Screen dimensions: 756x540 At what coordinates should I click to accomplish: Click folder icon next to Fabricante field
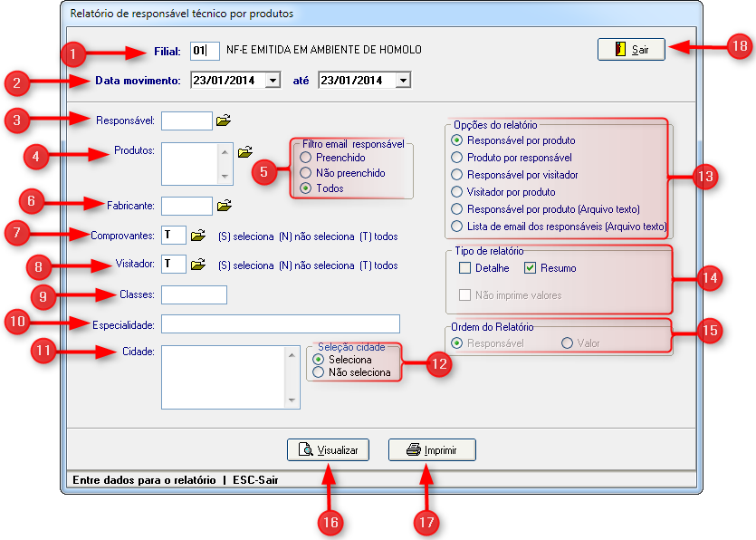224,206
